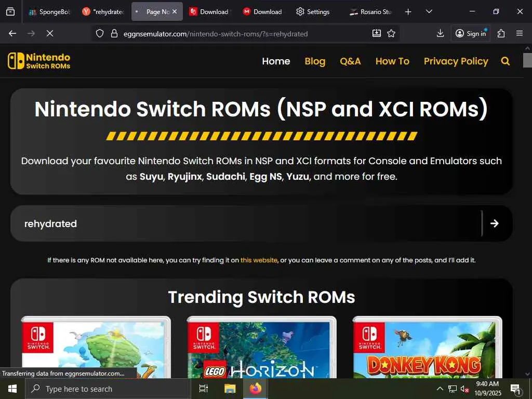Click the Trending Switch ROMs heading
The image size is (532, 399).
click(x=262, y=297)
